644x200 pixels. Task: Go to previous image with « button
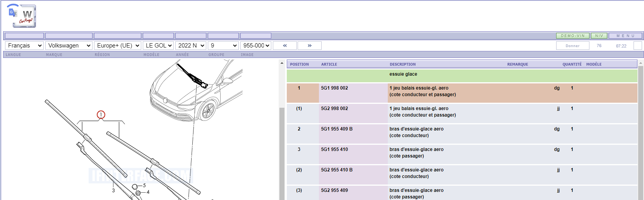pyautogui.click(x=285, y=46)
